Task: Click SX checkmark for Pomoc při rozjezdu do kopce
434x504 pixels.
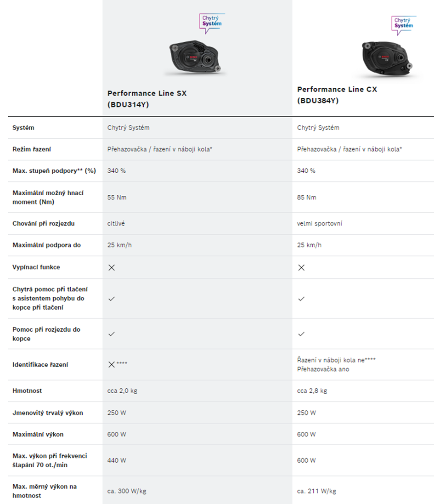Action: pos(112,334)
